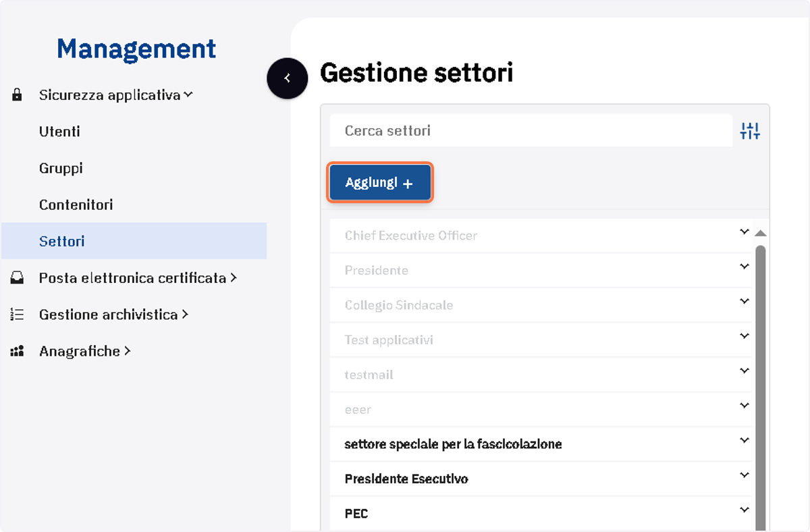Expand the Presidente Esecutivo row chevron
The height and width of the screenshot is (532, 810).
(745, 475)
